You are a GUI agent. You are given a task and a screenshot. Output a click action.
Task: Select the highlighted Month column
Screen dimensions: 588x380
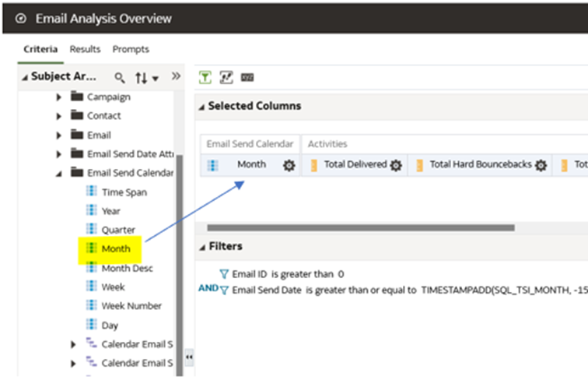click(116, 248)
